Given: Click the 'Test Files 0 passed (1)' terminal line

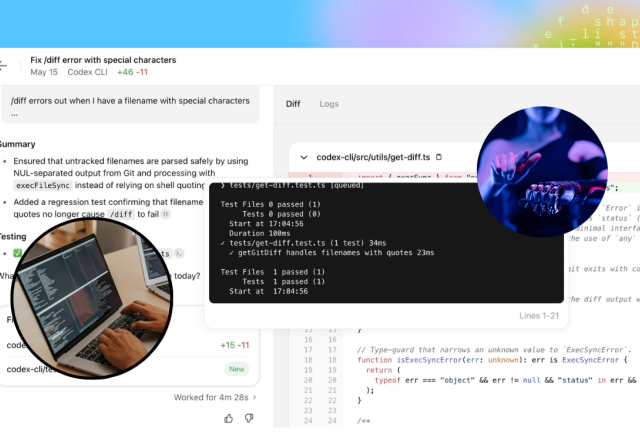Looking at the screenshot, I should (x=271, y=205).
